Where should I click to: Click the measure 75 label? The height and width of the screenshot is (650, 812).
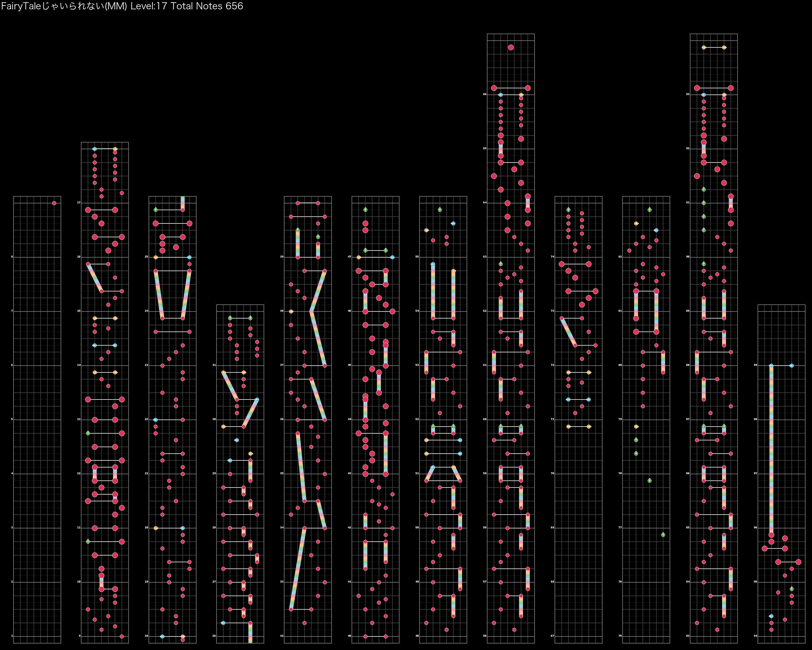pyautogui.click(x=620, y=636)
